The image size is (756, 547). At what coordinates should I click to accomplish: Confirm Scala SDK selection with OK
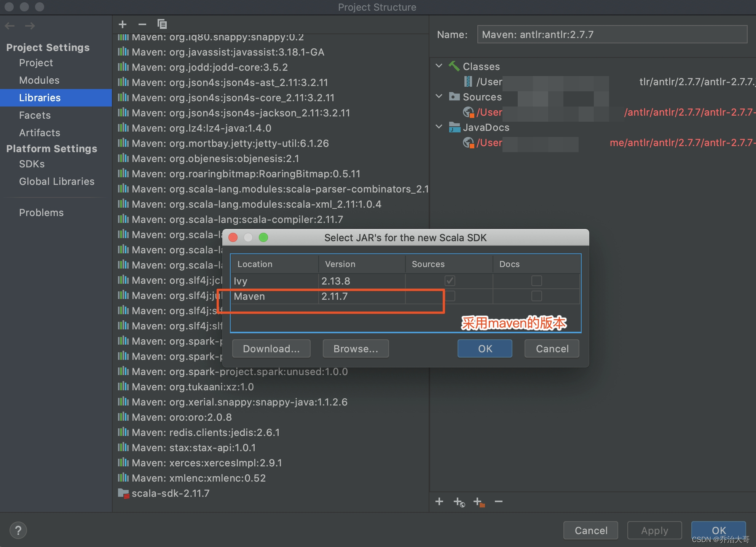pyautogui.click(x=485, y=348)
